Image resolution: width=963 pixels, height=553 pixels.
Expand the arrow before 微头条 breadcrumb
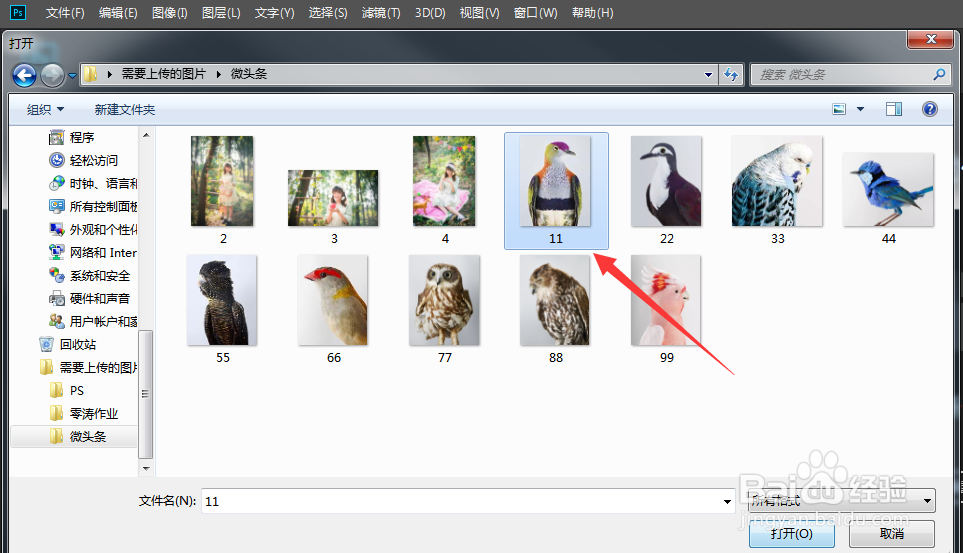coord(218,74)
